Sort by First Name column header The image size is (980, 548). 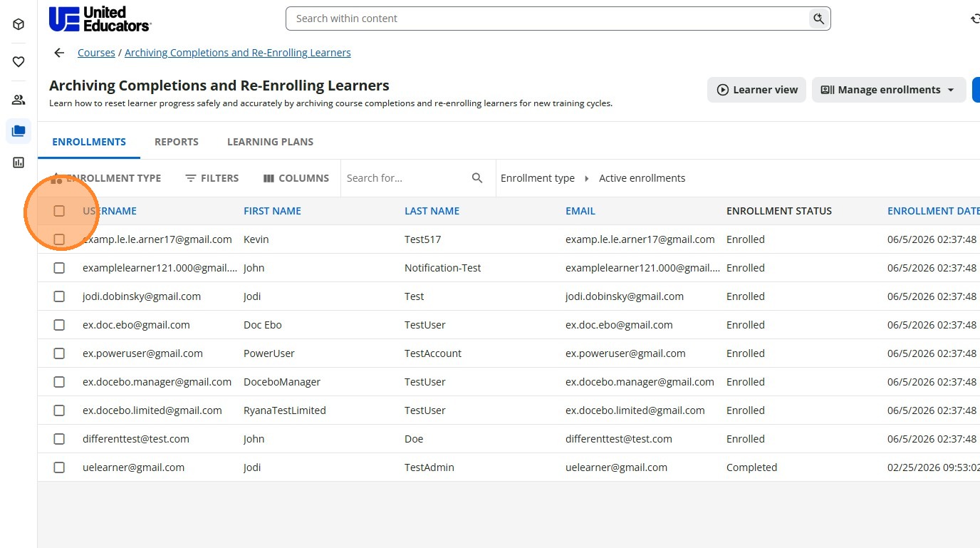pyautogui.click(x=272, y=211)
